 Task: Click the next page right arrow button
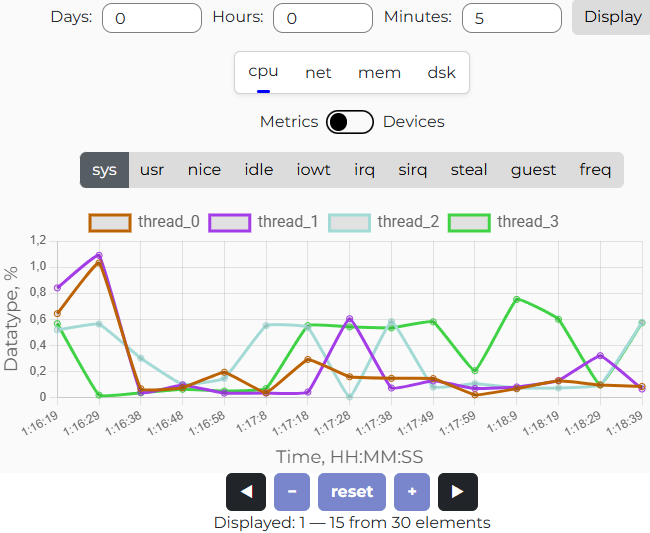coord(457,492)
